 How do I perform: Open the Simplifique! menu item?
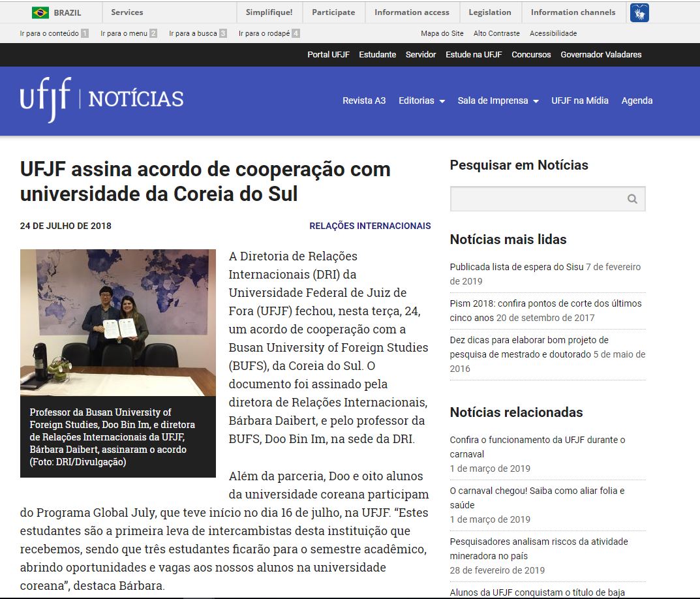(x=269, y=12)
